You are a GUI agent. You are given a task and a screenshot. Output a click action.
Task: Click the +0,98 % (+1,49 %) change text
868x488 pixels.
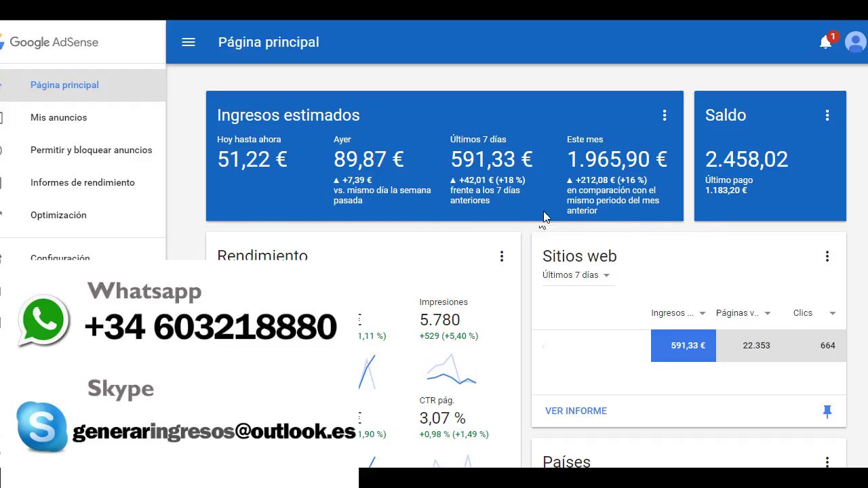click(454, 434)
